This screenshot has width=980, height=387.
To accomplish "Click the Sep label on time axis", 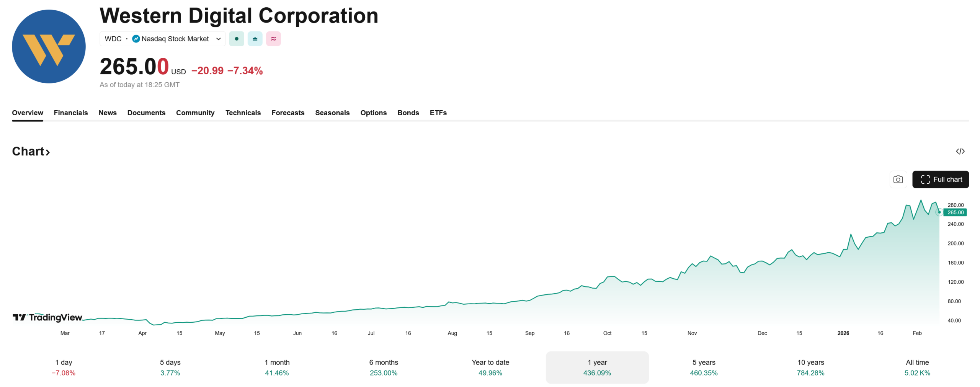I will coord(530,333).
